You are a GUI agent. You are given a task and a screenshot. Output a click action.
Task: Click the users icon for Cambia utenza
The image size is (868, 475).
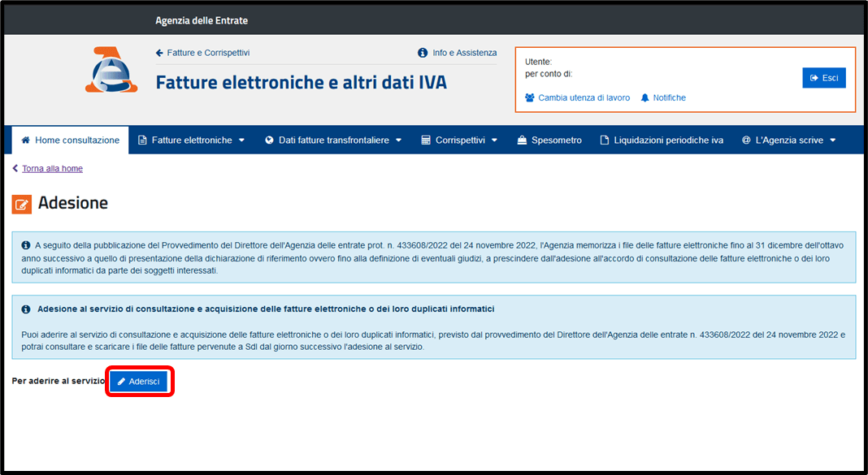pyautogui.click(x=530, y=97)
